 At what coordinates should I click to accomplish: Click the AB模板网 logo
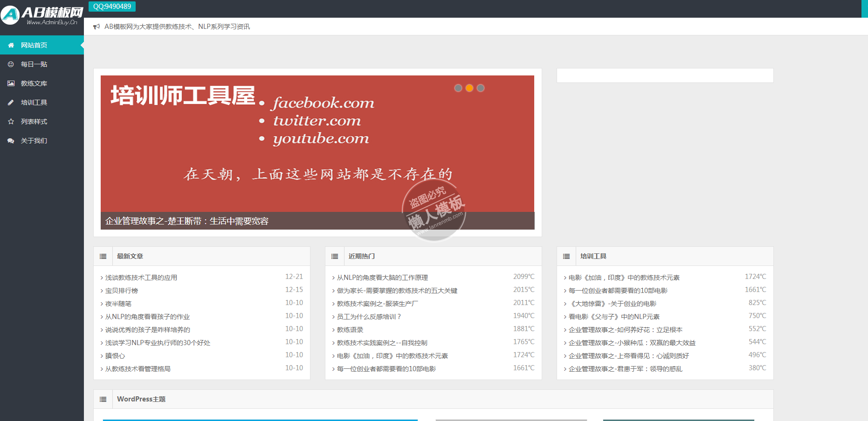pos(42,15)
